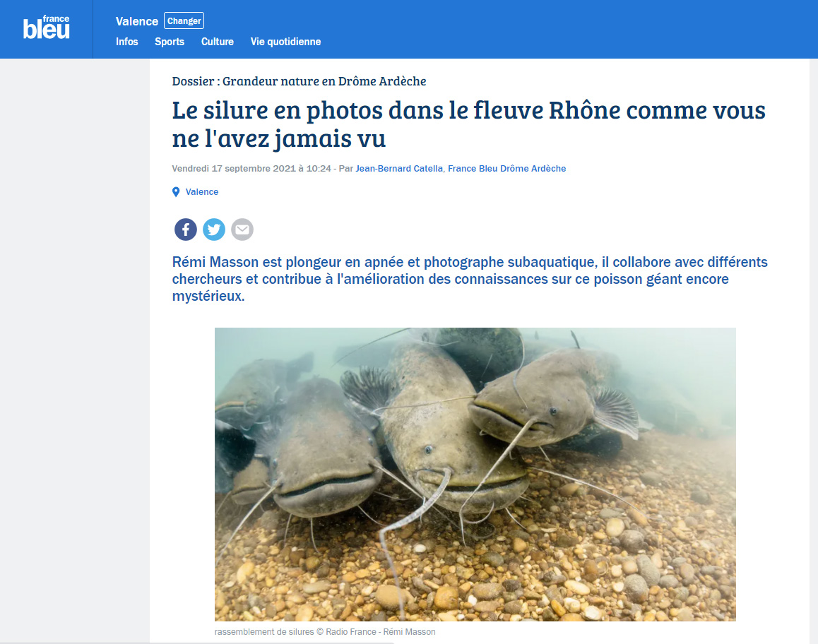Screen dimensions: 818x644
Task: Share article on Facebook
Action: tap(186, 229)
